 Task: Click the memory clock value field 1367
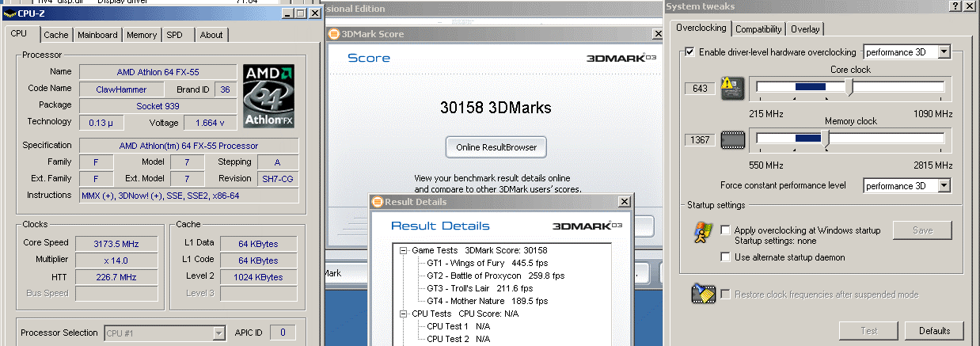pyautogui.click(x=700, y=140)
